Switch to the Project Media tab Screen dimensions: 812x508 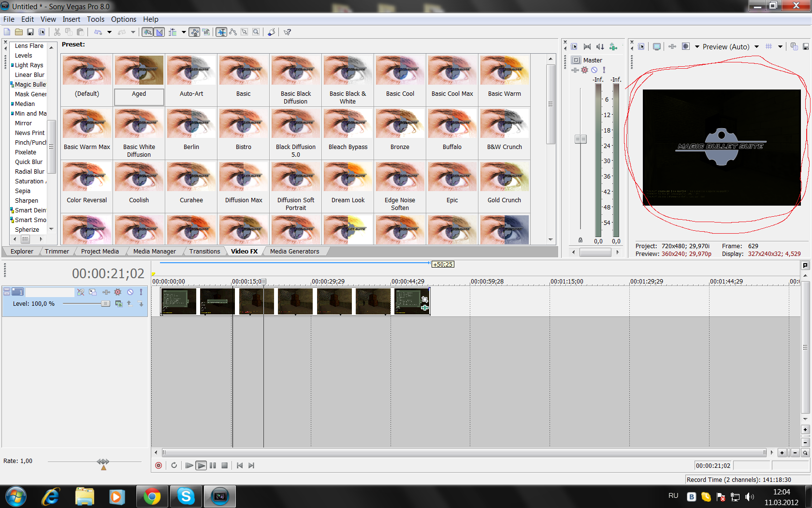(100, 251)
